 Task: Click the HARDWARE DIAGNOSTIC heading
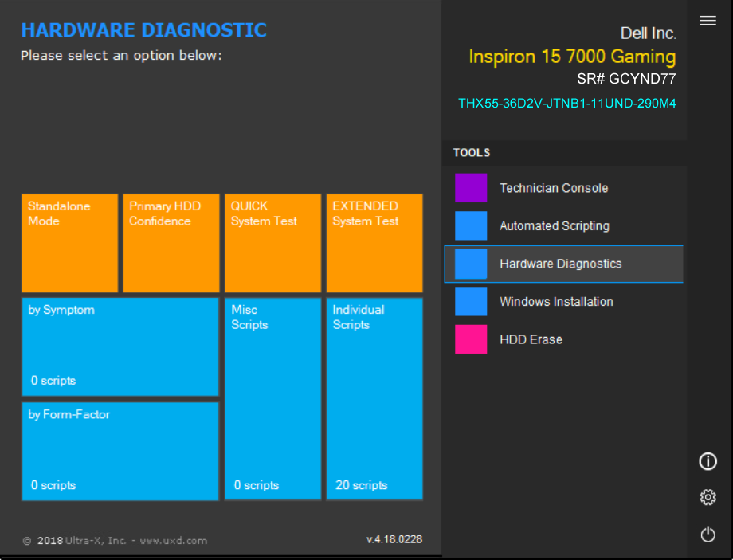144,30
